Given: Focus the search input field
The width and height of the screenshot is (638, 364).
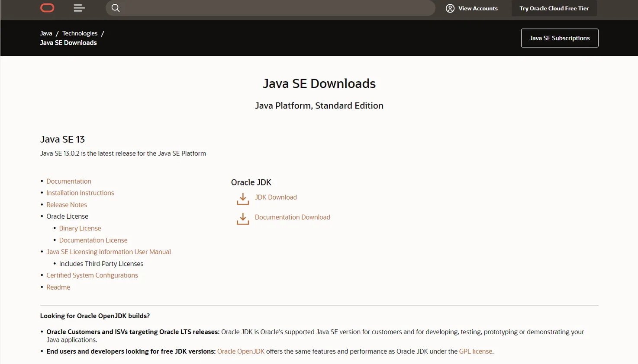Looking at the screenshot, I should coord(271,8).
